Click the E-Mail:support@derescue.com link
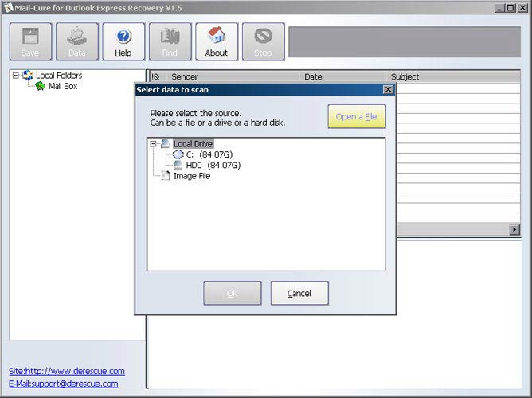Image resolution: width=532 pixels, height=398 pixels. pyautogui.click(x=64, y=384)
